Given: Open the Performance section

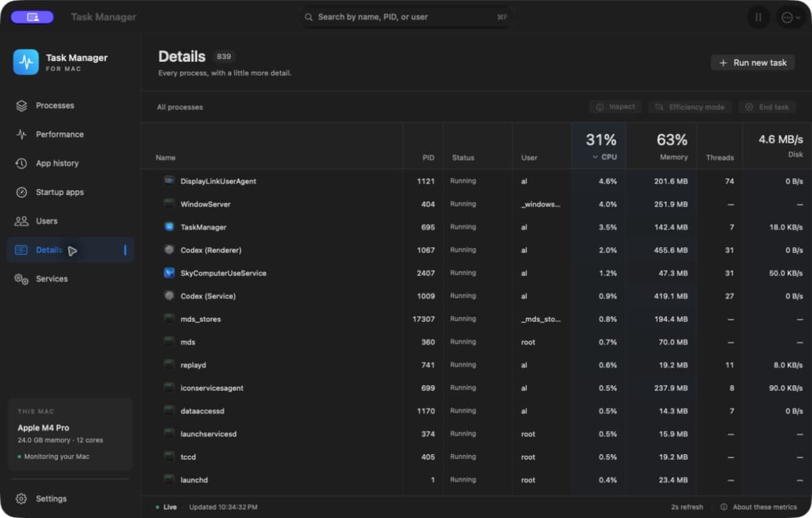Looking at the screenshot, I should tap(70, 134).
